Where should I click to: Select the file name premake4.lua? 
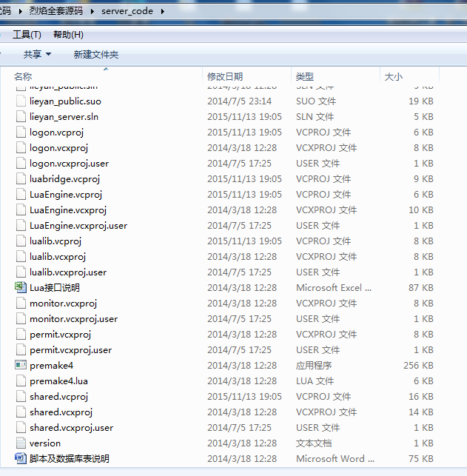[x=58, y=381]
